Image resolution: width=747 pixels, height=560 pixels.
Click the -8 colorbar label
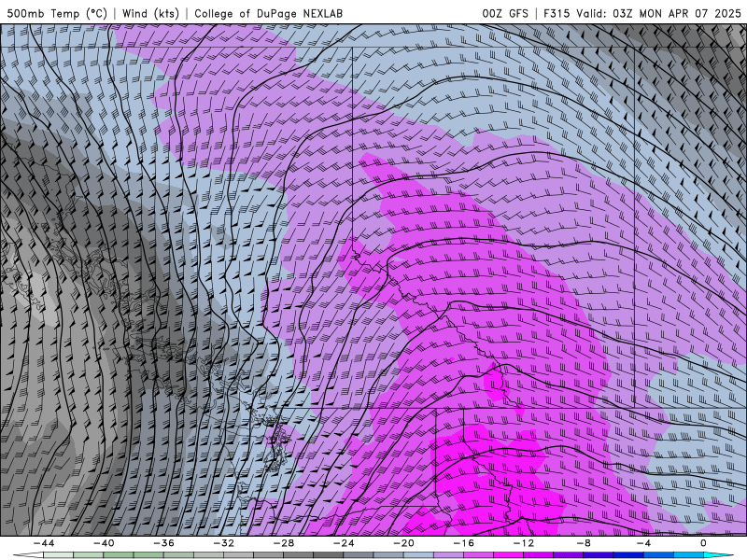pos(585,543)
